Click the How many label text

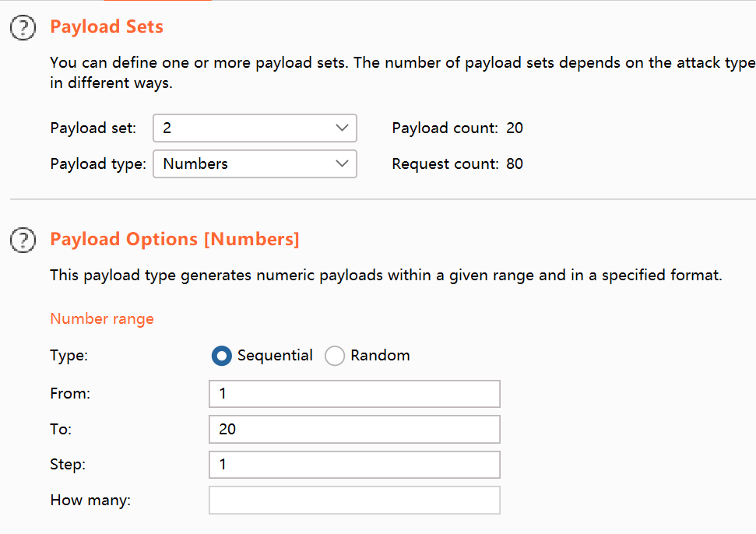pos(90,501)
